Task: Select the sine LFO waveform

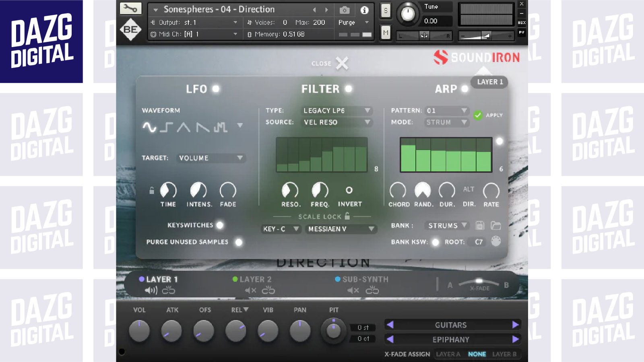Action: (149, 127)
